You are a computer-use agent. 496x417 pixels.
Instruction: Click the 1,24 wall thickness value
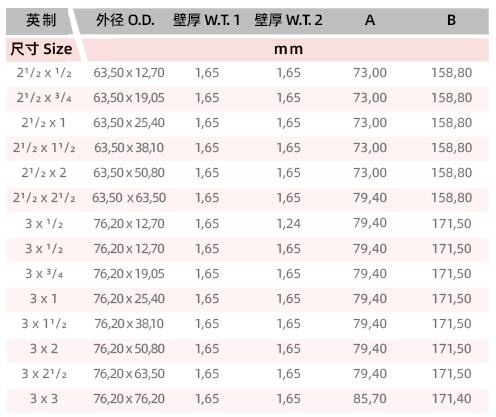tap(289, 223)
